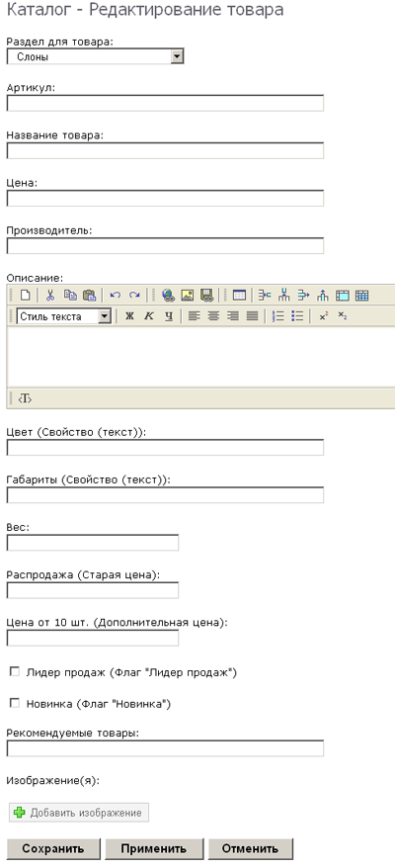Screen dimensions: 395x868
Task: Focus the Артикул input field
Action: tap(165, 104)
